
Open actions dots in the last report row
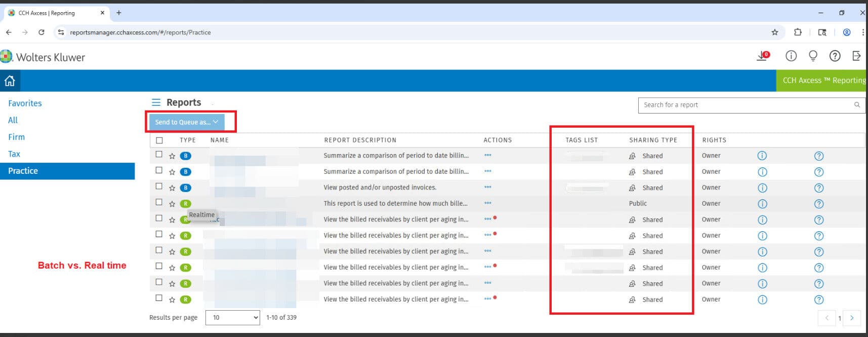(x=487, y=299)
